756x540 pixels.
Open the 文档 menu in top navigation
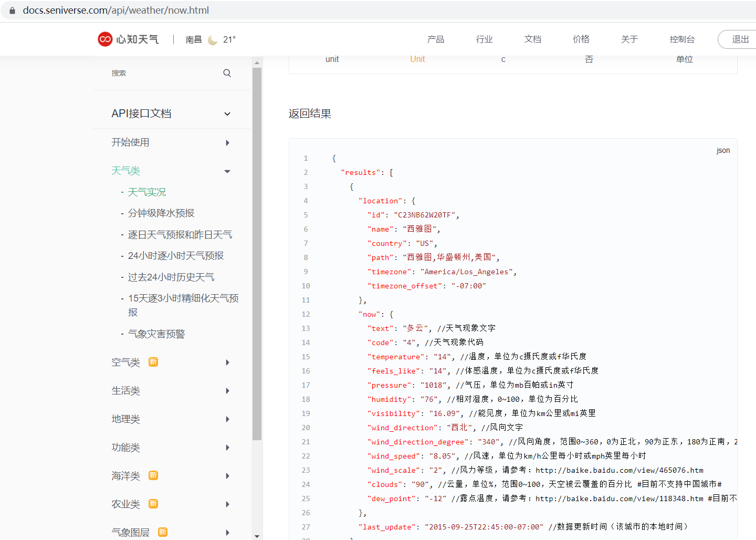532,39
